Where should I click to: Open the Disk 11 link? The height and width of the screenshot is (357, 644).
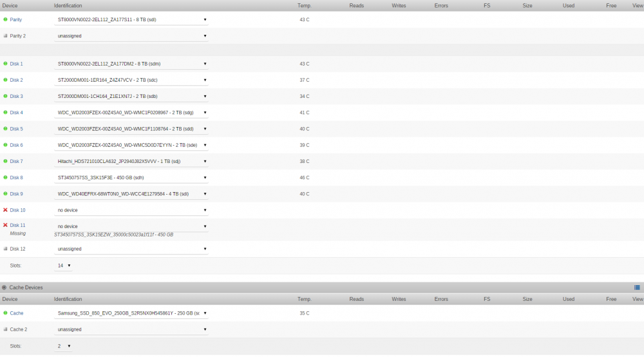(x=17, y=226)
